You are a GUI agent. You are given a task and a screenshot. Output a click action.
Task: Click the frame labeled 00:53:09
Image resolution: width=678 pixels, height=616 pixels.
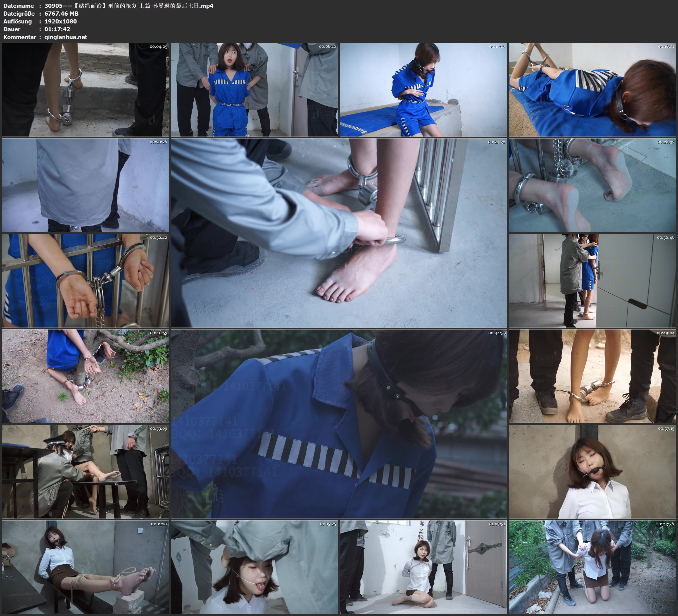pos(85,471)
